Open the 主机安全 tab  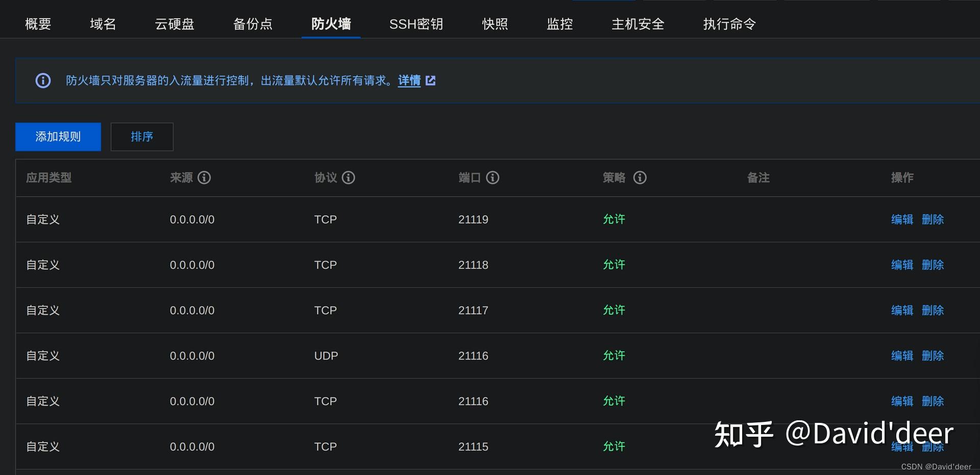coord(638,24)
